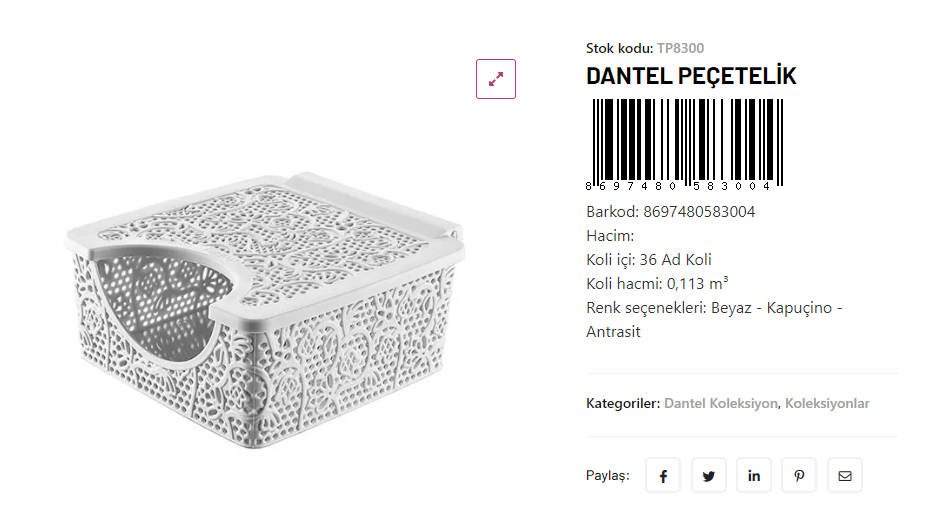Click the TP8300 stock code
This screenshot has height=532, width=940.
coord(681,48)
